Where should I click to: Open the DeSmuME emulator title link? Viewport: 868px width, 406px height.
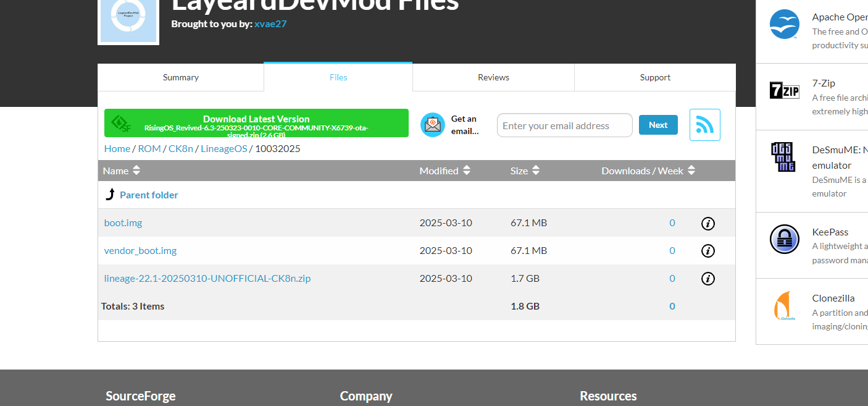point(840,157)
